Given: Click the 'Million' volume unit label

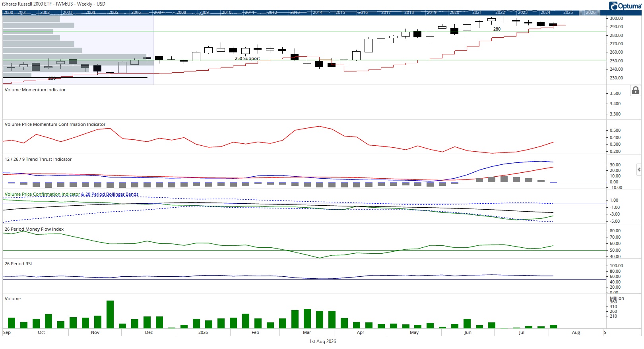Looking at the screenshot, I should 617,298.
